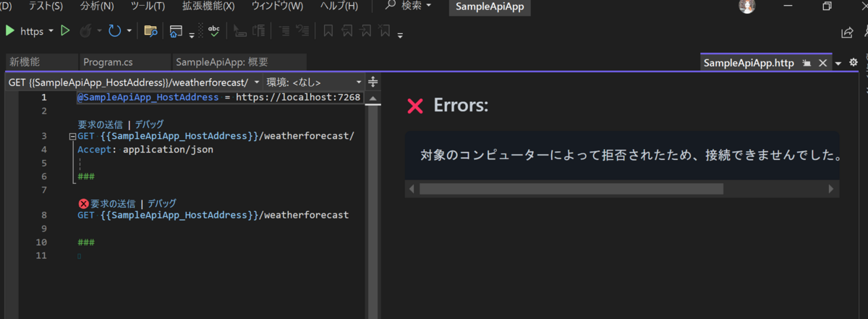This screenshot has height=319, width=868.
Task: Click the @SampleApiApp_HostAddress variable definition line
Action: coord(219,98)
